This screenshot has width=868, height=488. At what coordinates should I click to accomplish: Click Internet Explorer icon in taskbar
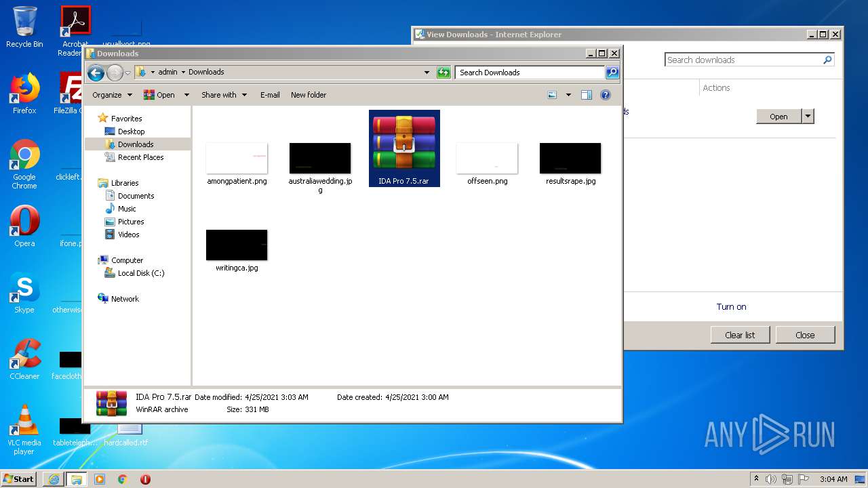pos(54,479)
